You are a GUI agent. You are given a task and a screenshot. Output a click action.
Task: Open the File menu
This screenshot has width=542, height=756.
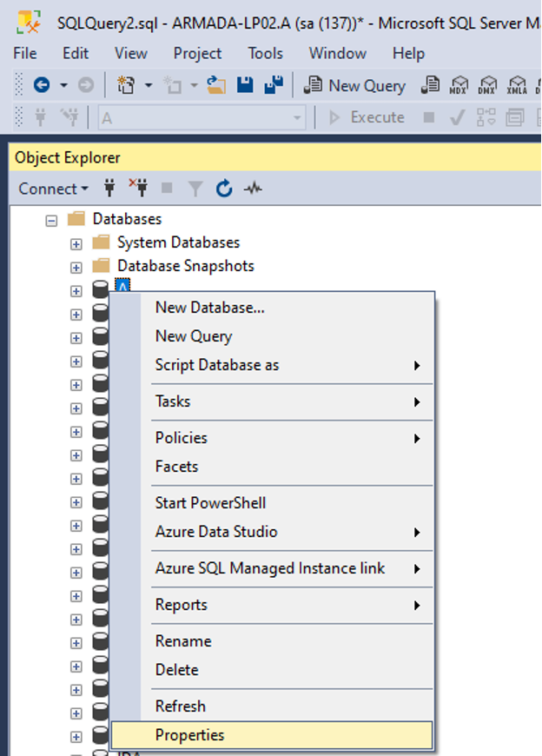click(25, 53)
